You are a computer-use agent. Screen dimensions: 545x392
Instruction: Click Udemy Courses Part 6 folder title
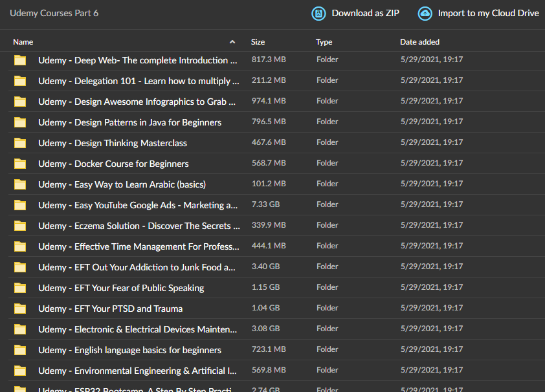tap(54, 13)
